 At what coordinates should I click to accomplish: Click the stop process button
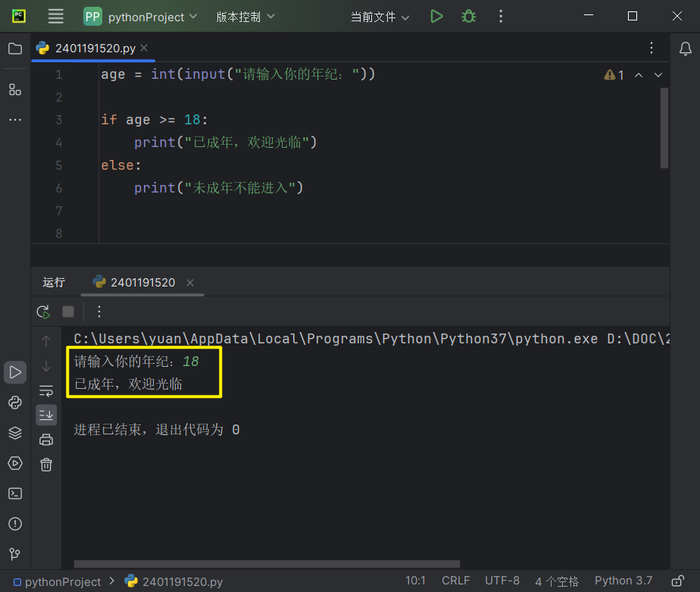68,312
